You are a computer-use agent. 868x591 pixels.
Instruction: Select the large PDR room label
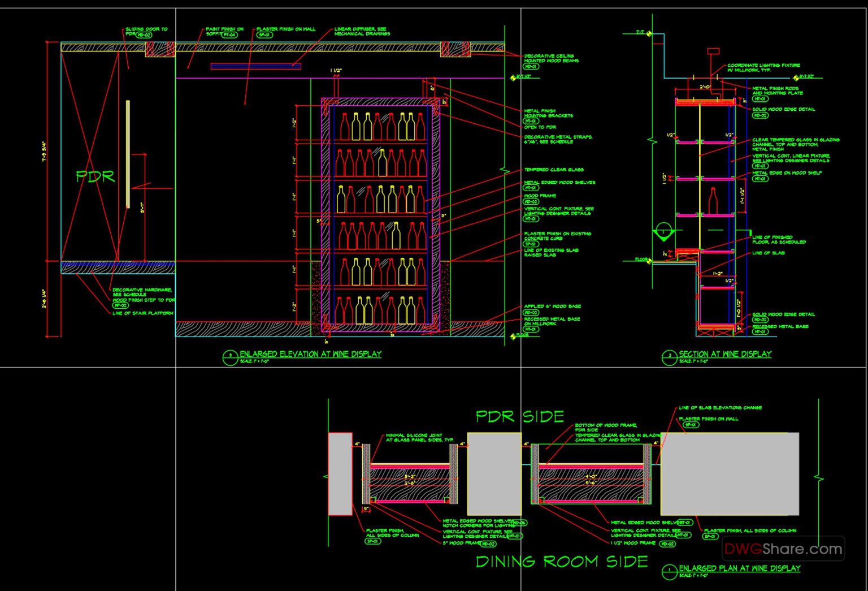tap(94, 176)
